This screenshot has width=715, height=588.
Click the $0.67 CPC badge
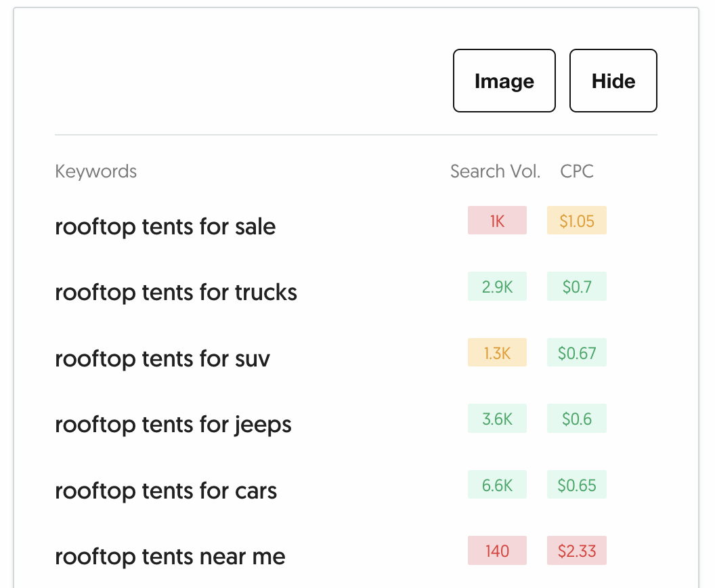[577, 352]
